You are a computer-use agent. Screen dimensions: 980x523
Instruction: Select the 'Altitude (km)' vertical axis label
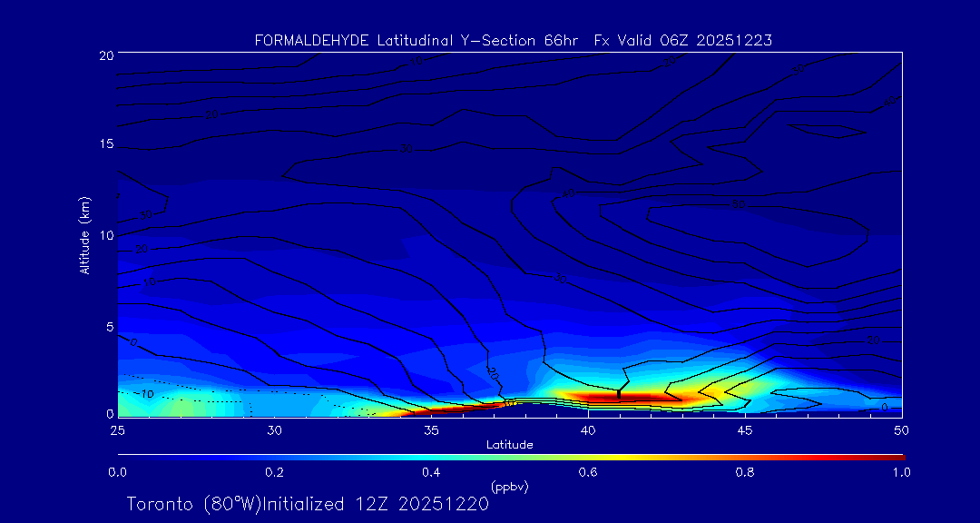(x=84, y=235)
